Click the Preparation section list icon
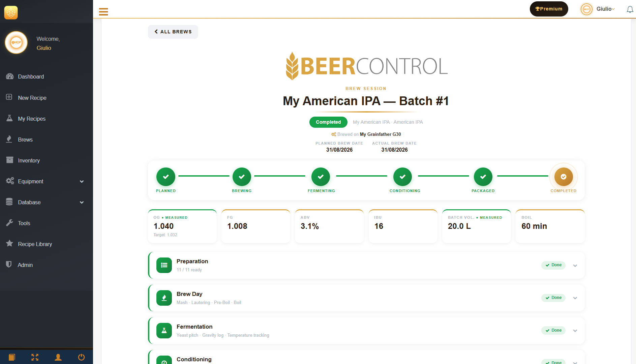 (x=164, y=265)
